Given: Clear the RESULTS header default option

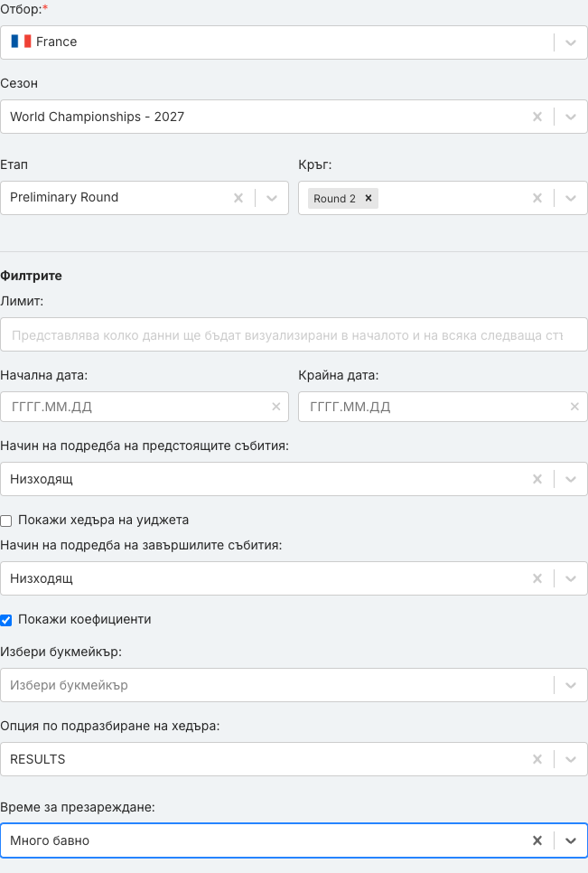Looking at the screenshot, I should click(537, 759).
